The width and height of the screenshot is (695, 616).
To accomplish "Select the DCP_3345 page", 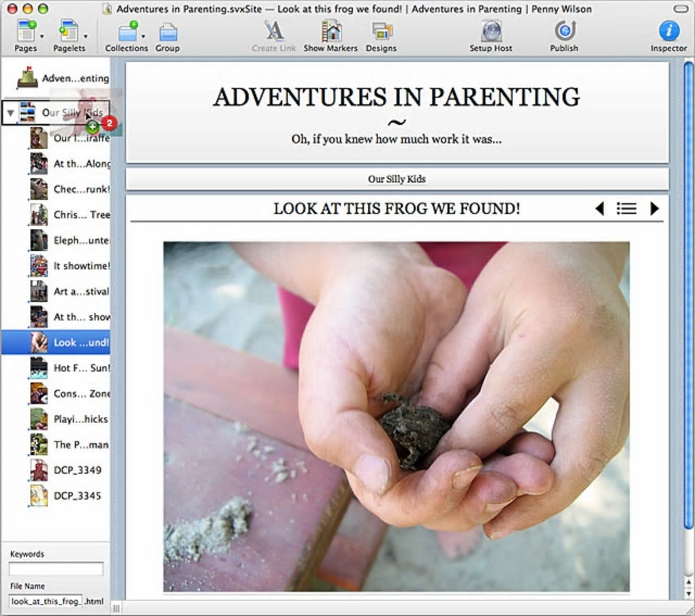I will coord(67,495).
